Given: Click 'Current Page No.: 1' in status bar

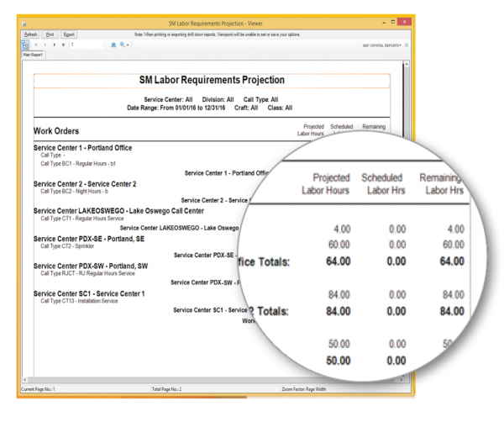Looking at the screenshot, I should [x=38, y=389].
